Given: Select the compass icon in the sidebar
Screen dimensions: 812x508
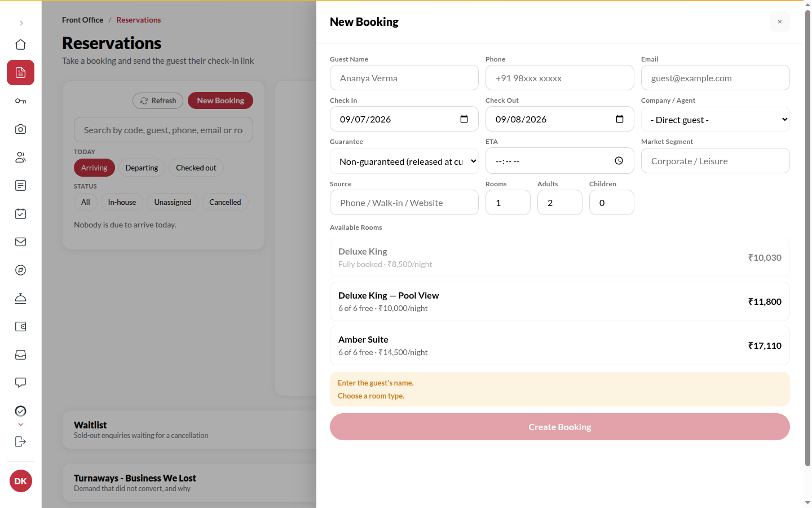Looking at the screenshot, I should click(21, 270).
